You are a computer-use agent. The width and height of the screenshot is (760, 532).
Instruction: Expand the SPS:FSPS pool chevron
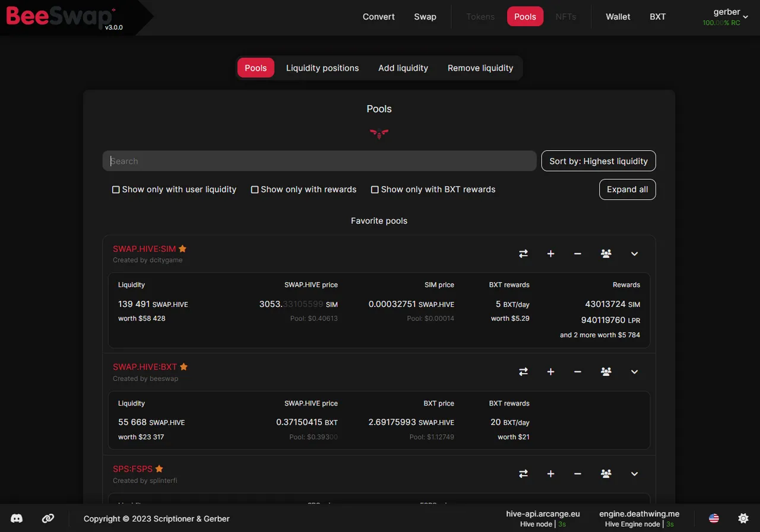[634, 474]
